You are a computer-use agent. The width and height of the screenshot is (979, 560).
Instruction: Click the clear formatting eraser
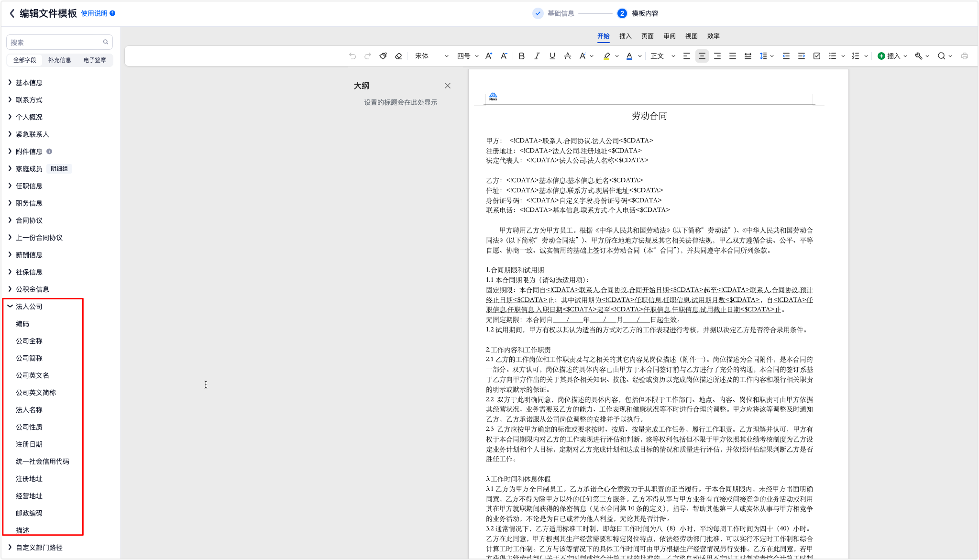398,56
